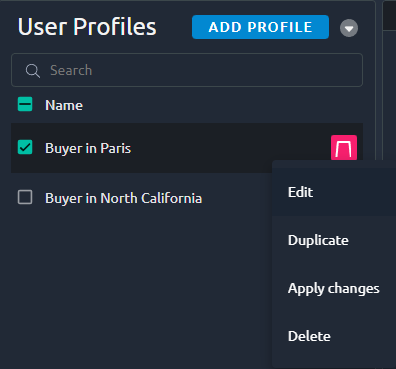Select Apply changes in the context menu

coord(334,288)
